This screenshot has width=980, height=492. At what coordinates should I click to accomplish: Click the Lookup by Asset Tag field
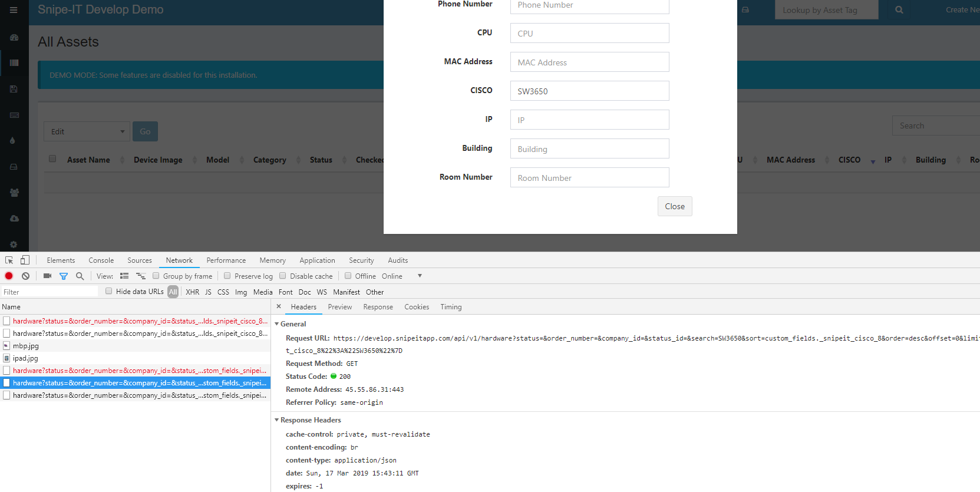[x=826, y=10]
